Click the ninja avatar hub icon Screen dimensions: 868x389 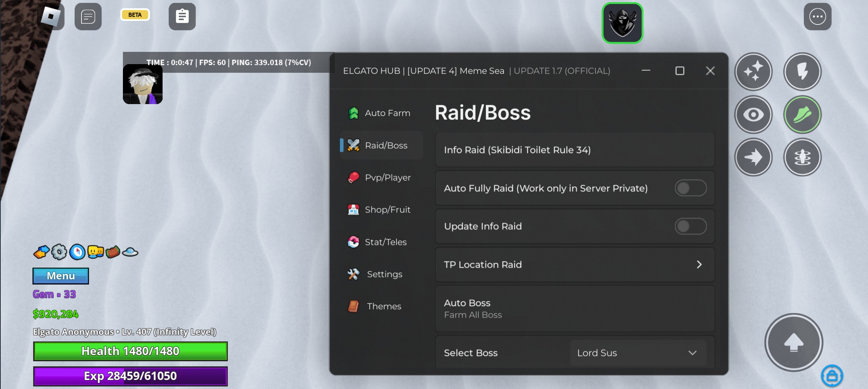[x=622, y=23]
